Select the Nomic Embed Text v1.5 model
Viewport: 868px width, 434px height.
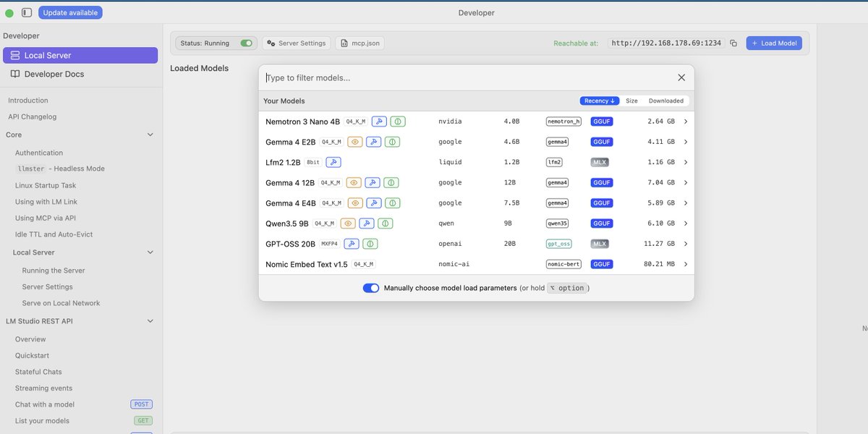coord(476,265)
